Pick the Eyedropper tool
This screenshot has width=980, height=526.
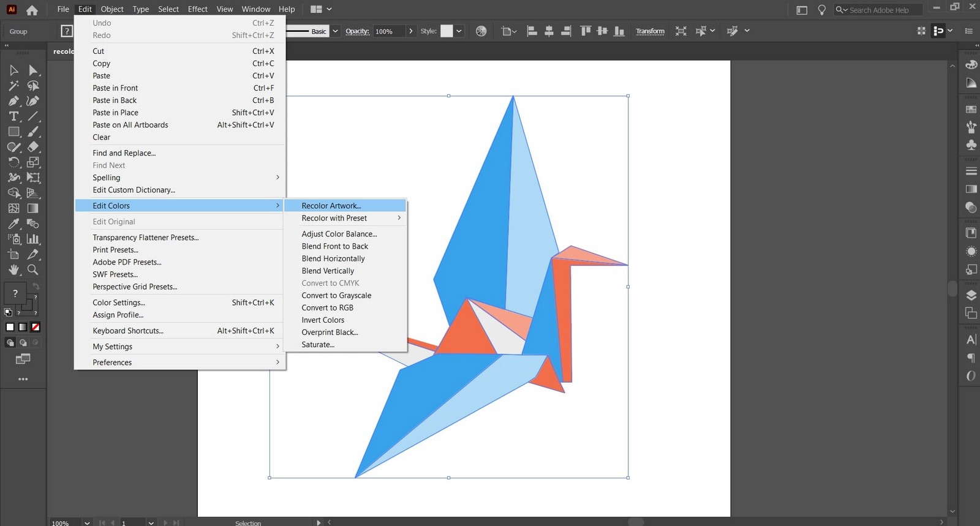(13, 224)
